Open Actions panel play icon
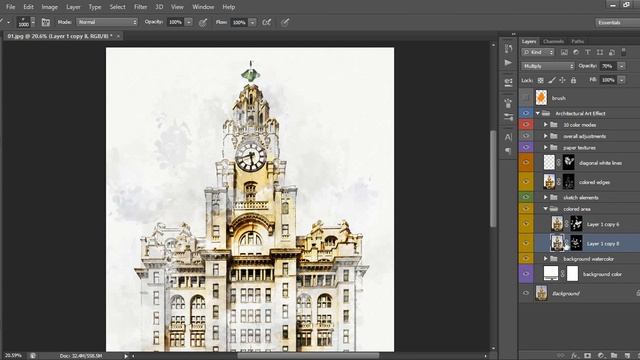640x360 pixels. click(x=508, y=63)
